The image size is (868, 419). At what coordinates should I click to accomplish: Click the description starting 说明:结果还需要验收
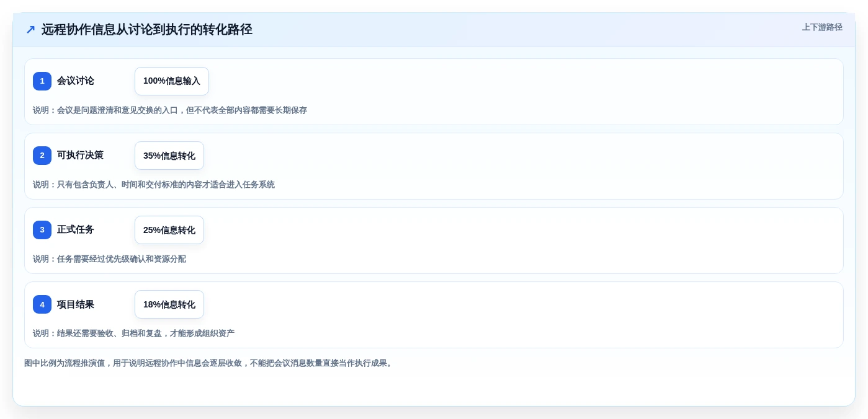coord(133,333)
